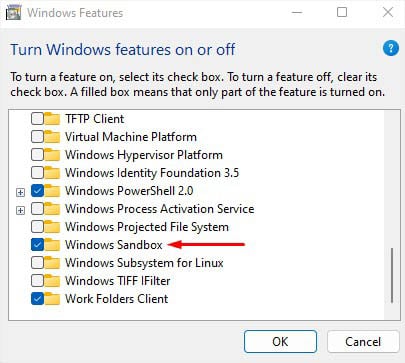Maximize the Windows Features dialog
This screenshot has height=363, width=405.
(342, 13)
